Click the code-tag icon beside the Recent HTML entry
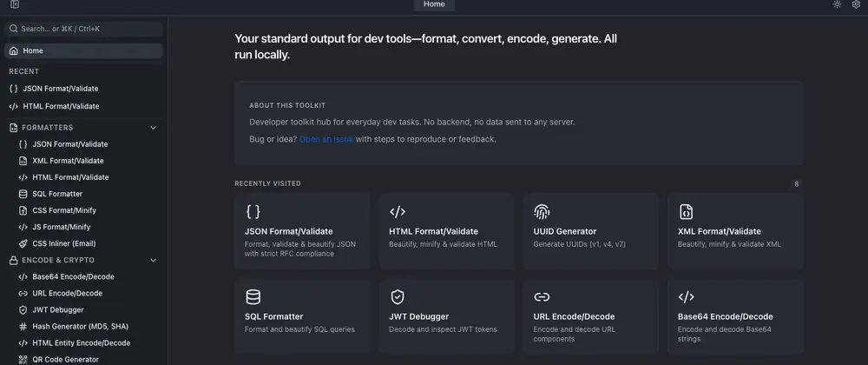This screenshot has height=365, width=868. pyautogui.click(x=14, y=106)
